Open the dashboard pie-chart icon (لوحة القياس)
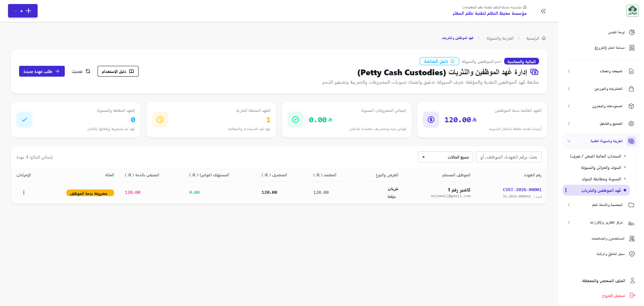The image size is (644, 306). coord(632,32)
